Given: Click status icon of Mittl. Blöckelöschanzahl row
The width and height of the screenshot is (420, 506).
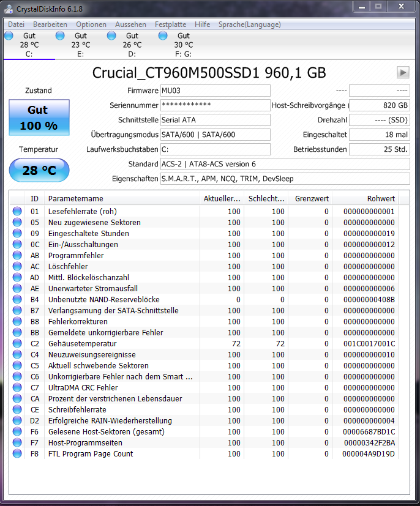Looking at the screenshot, I should (17, 277).
